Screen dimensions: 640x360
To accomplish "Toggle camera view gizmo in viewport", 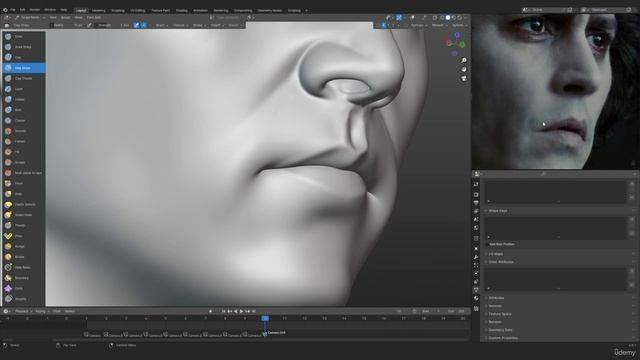I will (x=464, y=78).
